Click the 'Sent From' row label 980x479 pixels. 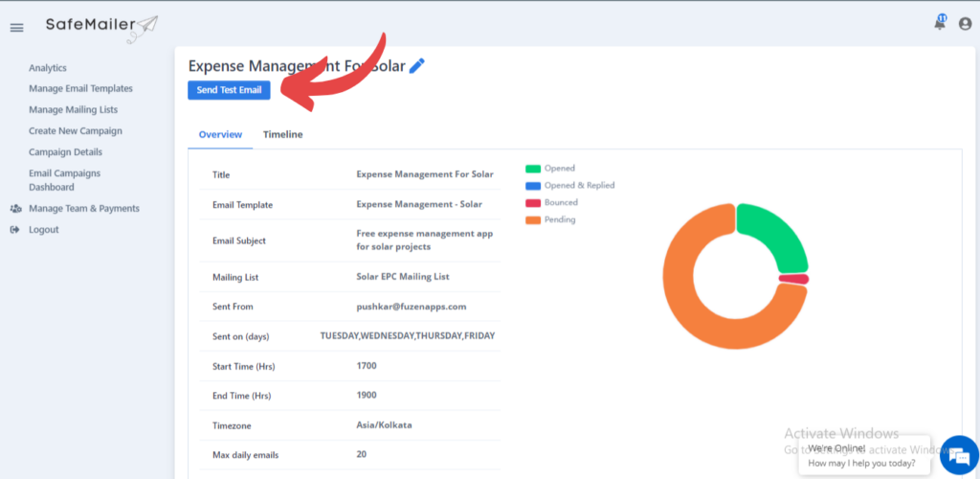pyautogui.click(x=233, y=307)
